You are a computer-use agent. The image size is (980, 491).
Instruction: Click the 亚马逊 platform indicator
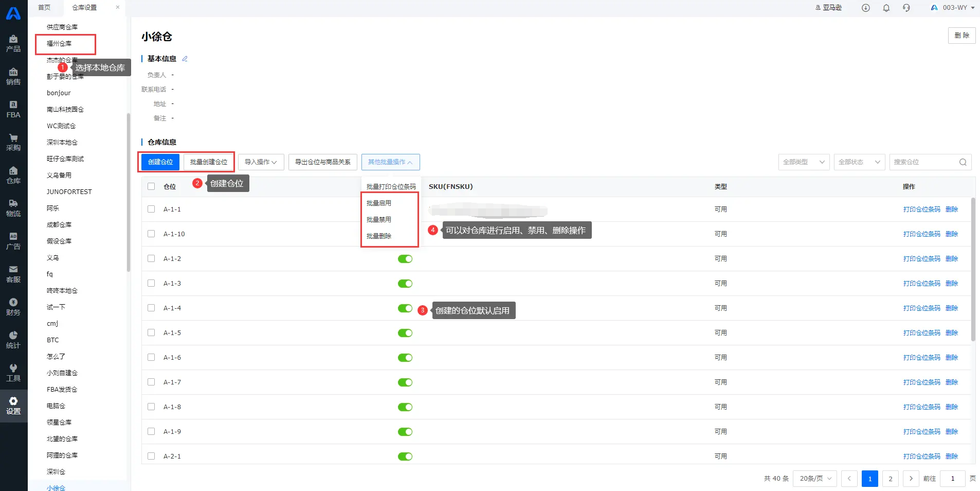tap(829, 8)
